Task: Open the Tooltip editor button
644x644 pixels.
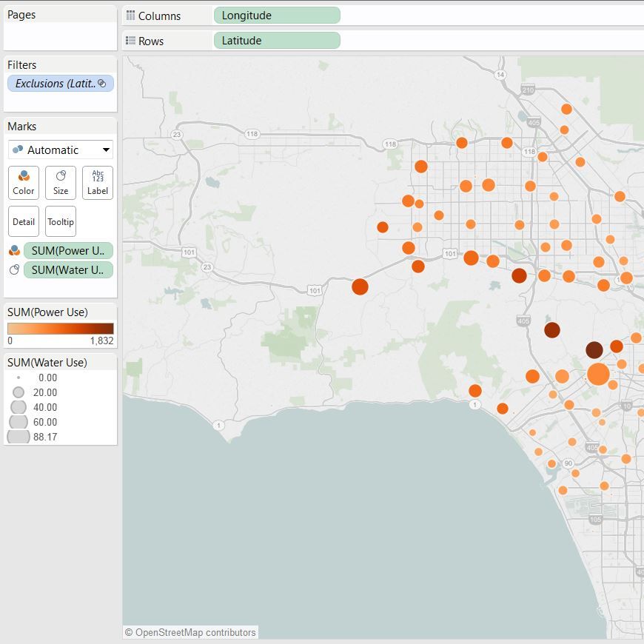Action: [61, 221]
